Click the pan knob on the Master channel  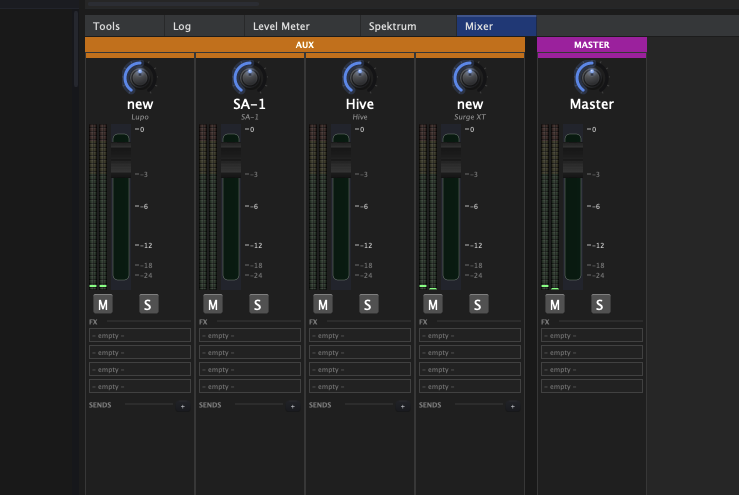click(x=591, y=77)
